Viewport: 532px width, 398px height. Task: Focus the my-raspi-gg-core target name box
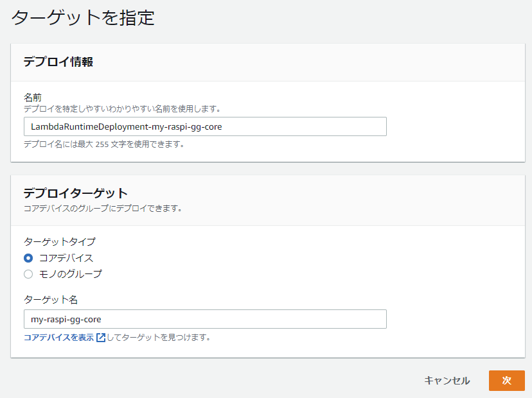coord(205,319)
